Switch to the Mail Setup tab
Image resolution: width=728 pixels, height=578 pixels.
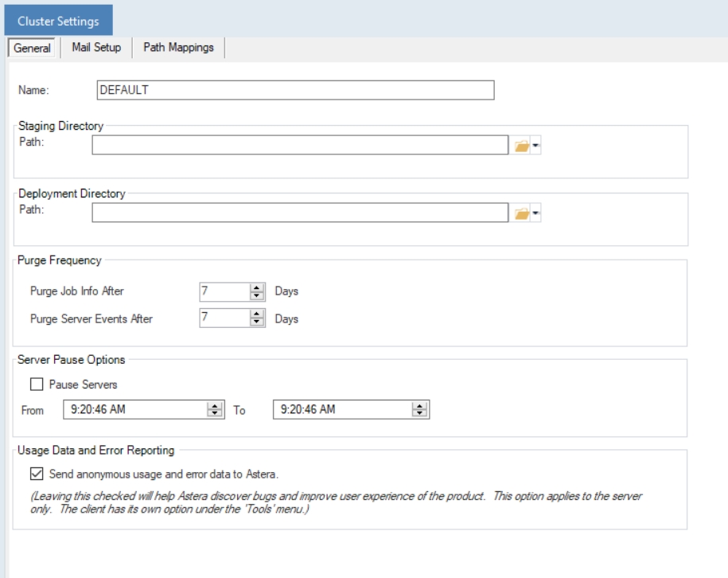pos(96,48)
